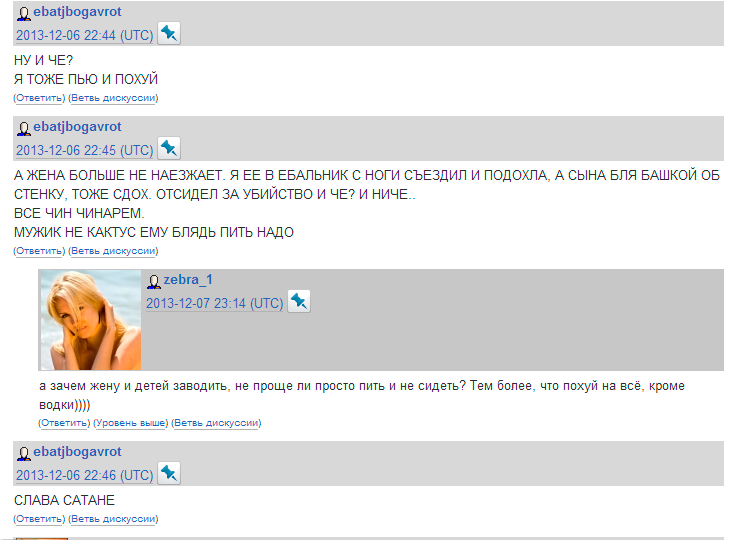Click user icon on the 22:45 comment
Image resolution: width=735 pixels, height=540 pixels.
pos(23,128)
